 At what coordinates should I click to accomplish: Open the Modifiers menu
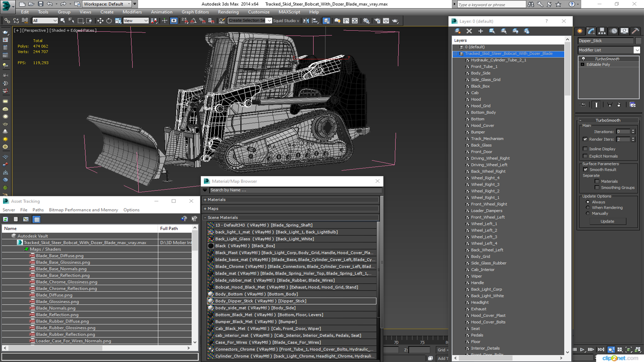[132, 12]
